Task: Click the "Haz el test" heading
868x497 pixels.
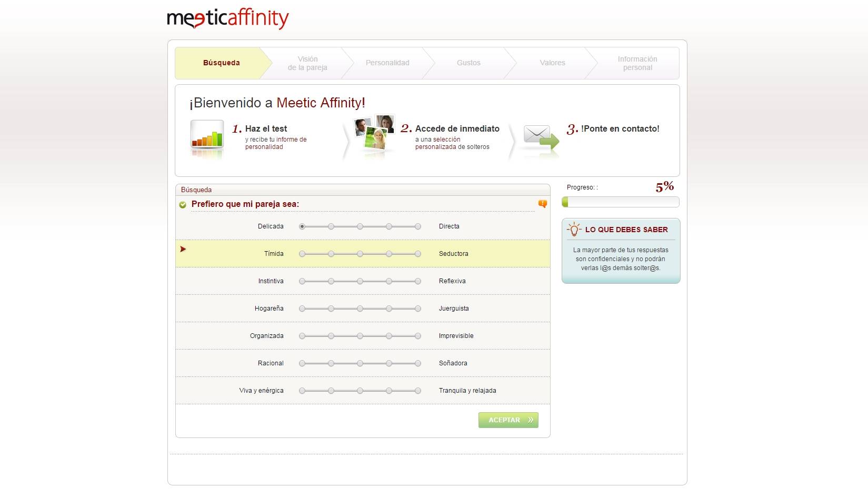Action: pos(266,128)
